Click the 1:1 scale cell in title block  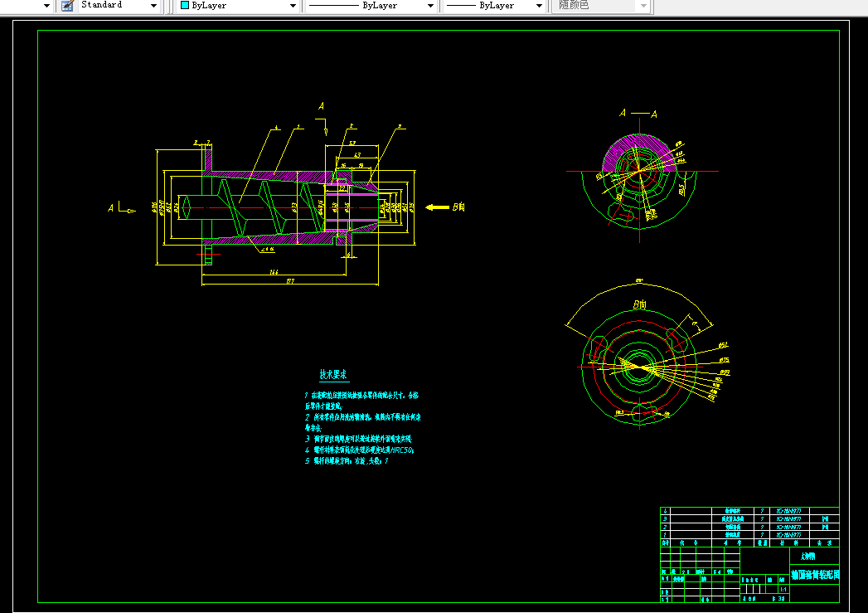[x=783, y=589]
